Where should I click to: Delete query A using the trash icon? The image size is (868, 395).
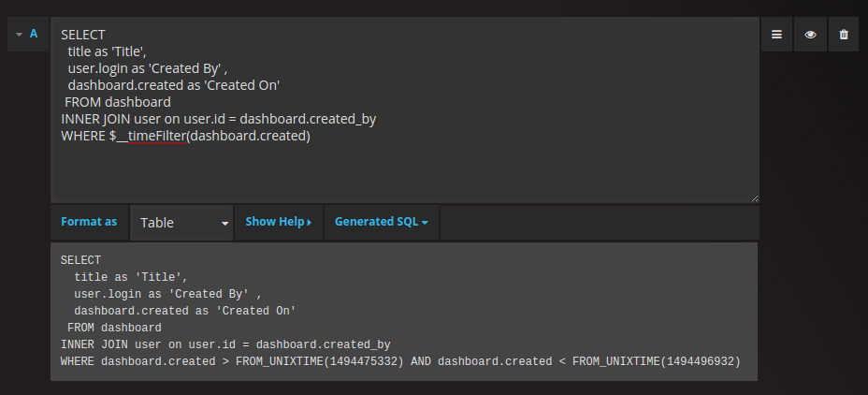pyautogui.click(x=844, y=35)
